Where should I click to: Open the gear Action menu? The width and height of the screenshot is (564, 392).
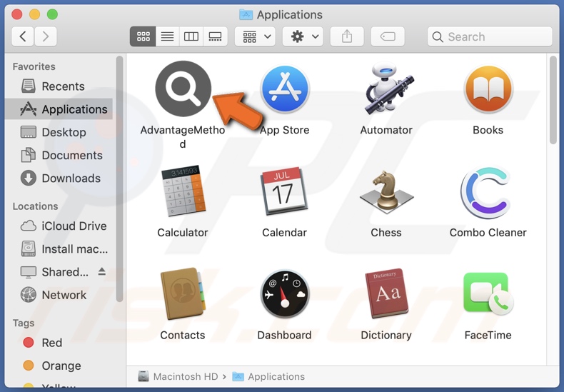pyautogui.click(x=303, y=36)
